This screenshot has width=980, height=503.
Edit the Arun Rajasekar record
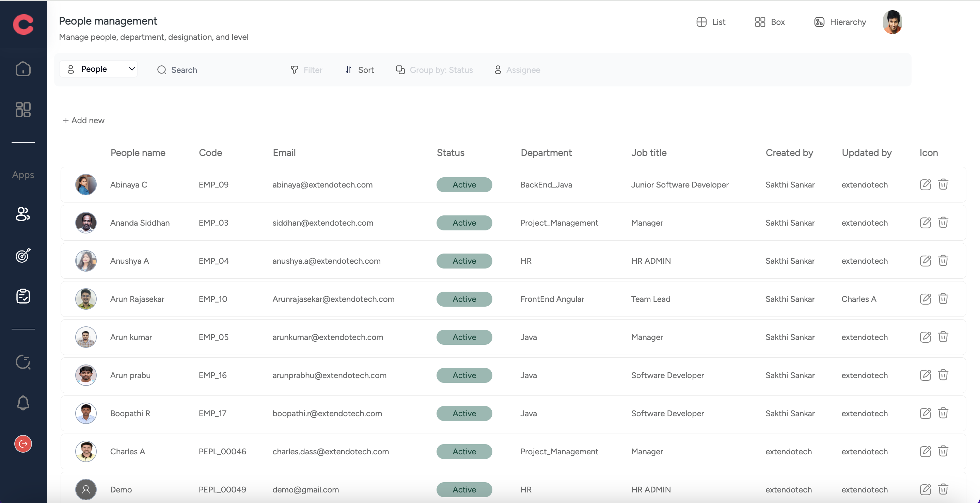coord(925,299)
